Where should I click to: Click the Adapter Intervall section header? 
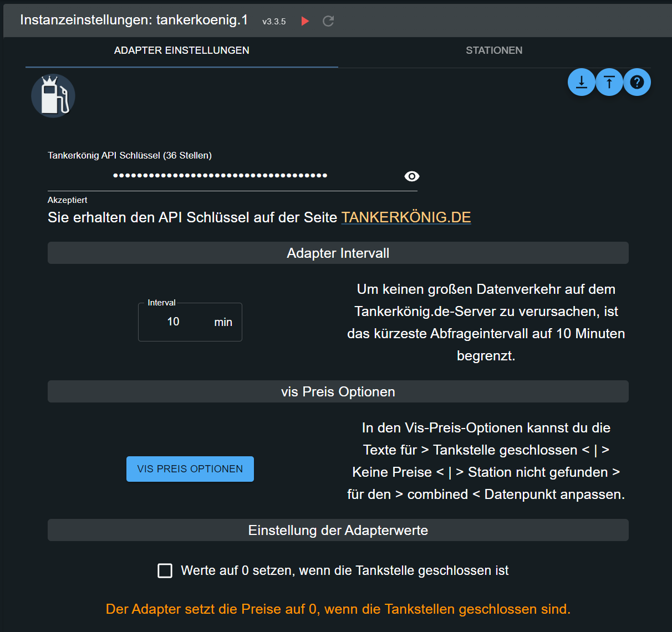point(338,253)
